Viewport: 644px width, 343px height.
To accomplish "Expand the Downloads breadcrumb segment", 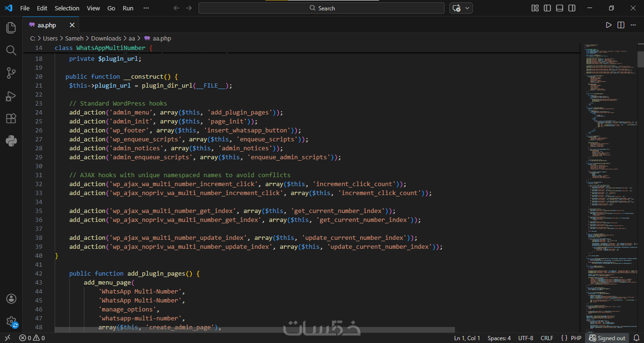I will tap(106, 38).
